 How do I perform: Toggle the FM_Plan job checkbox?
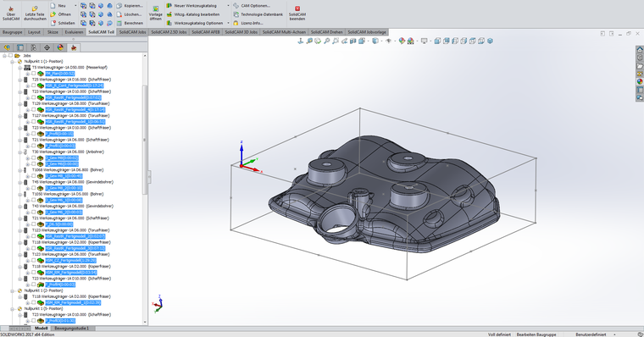(x=34, y=74)
